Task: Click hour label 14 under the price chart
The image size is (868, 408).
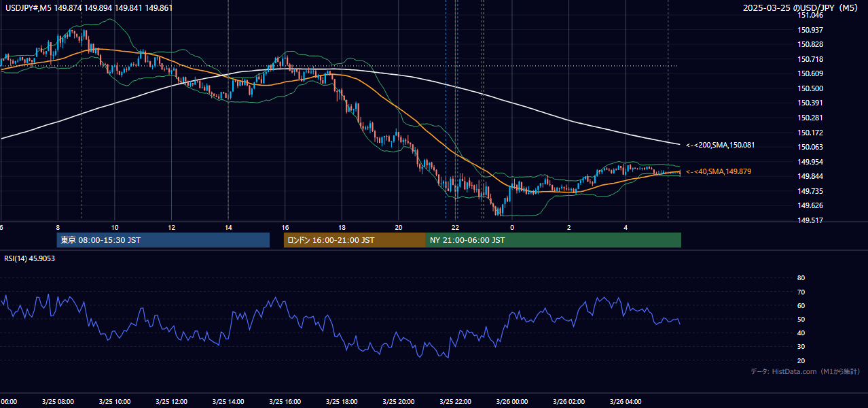Action: click(x=228, y=227)
